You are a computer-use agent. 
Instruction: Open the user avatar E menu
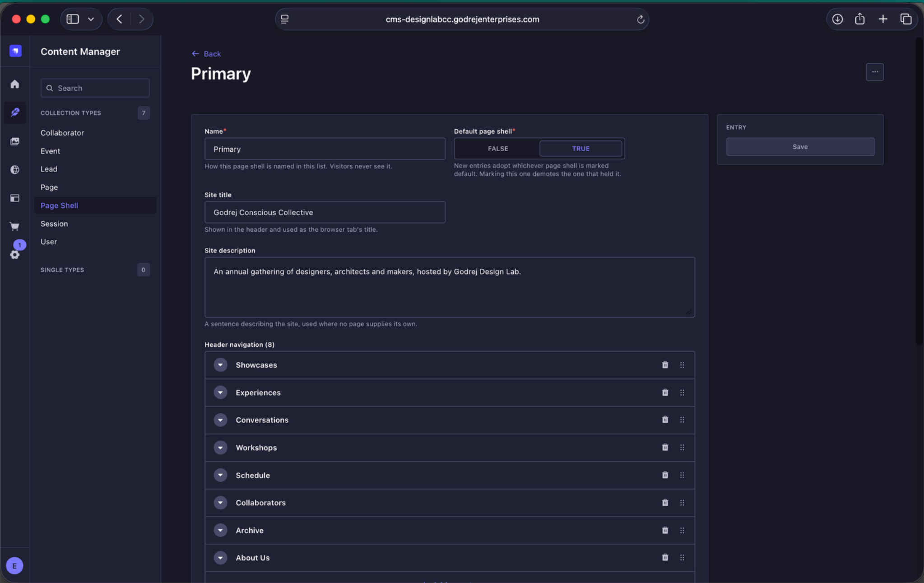tap(14, 565)
